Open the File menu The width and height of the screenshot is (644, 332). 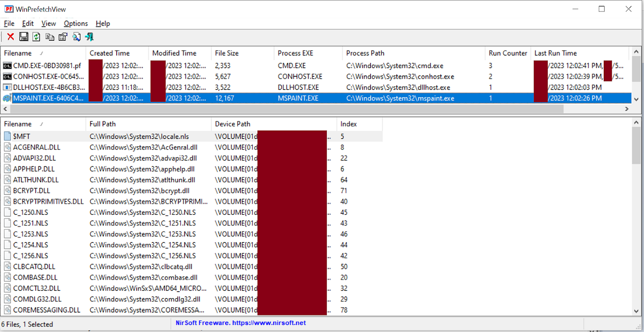coord(9,23)
